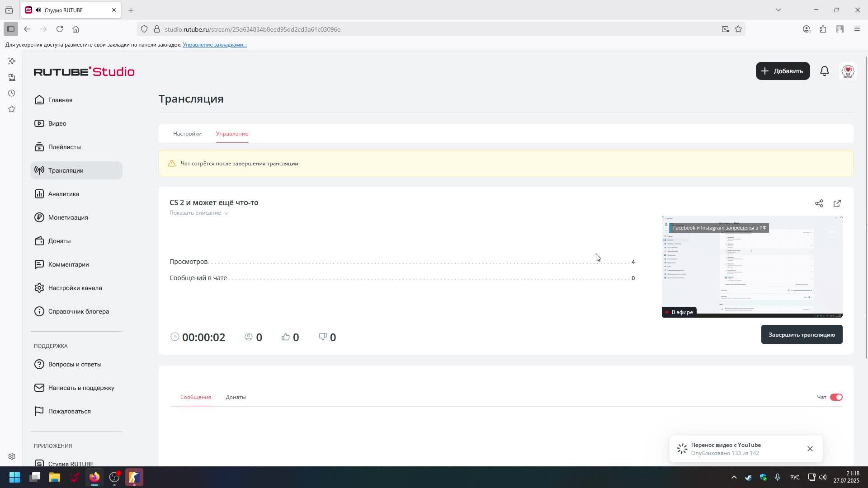
Task: Click the browser address bar
Action: tap(407, 29)
